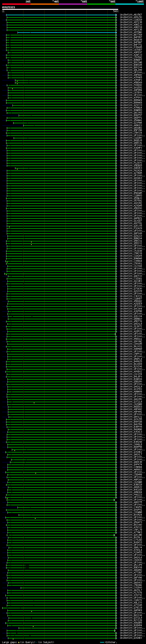Open hit UniRef100_C1N2G9

coord(131,20)
